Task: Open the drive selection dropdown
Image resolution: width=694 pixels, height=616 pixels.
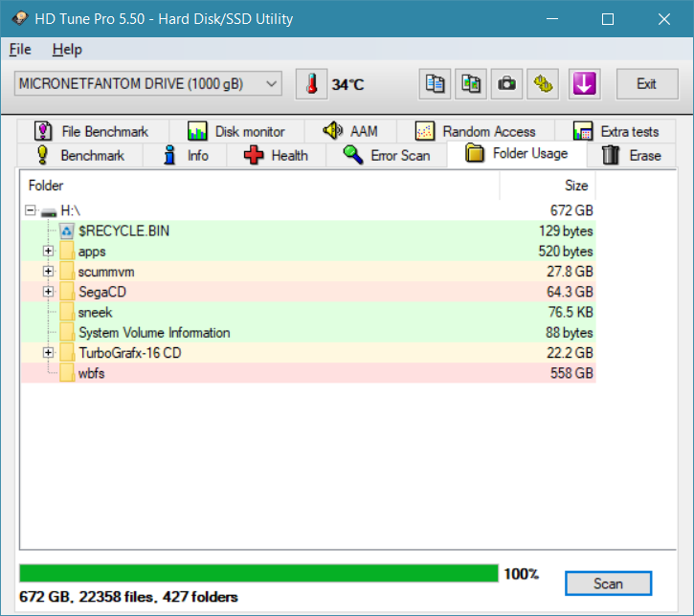Action: [x=147, y=83]
